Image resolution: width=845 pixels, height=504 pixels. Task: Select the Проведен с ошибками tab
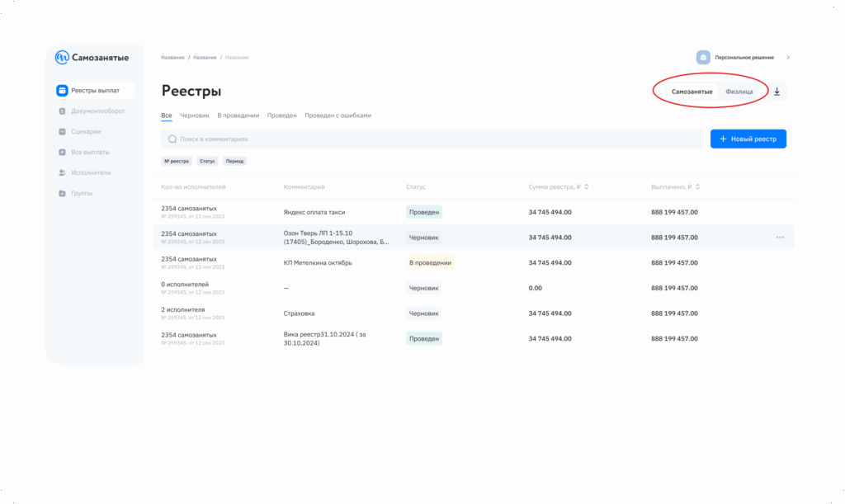(x=338, y=115)
